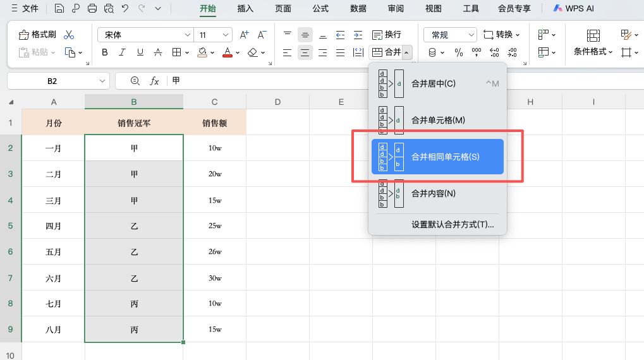Click the red font color swatch
Viewport: 644px width, 360px height.
click(228, 52)
